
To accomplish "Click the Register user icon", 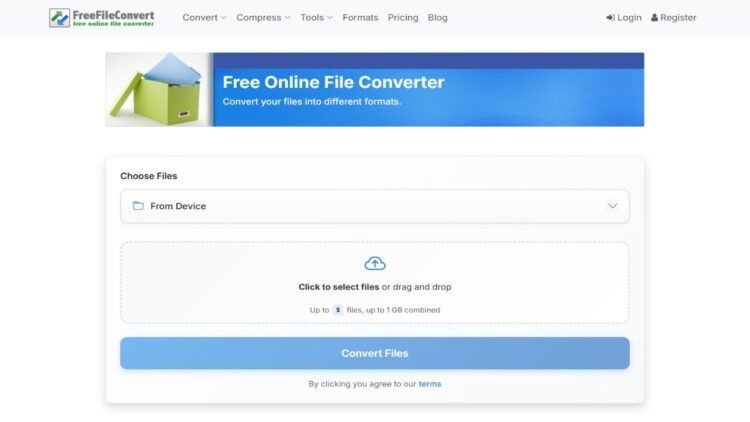I will tap(654, 18).
